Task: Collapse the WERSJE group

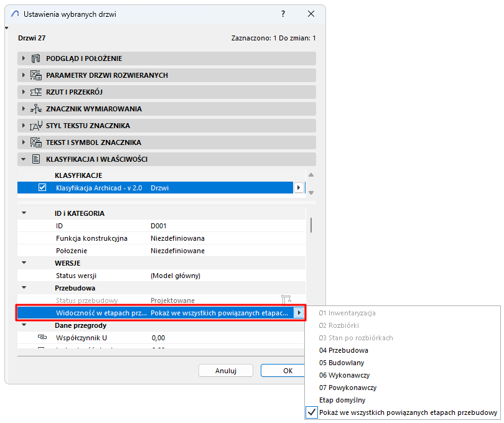Action: (x=24, y=263)
